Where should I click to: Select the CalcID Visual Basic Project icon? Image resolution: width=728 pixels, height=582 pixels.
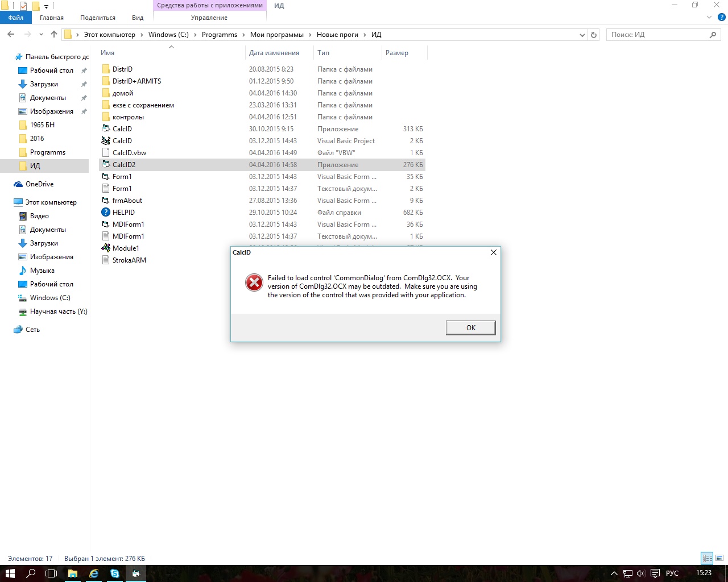tap(106, 141)
